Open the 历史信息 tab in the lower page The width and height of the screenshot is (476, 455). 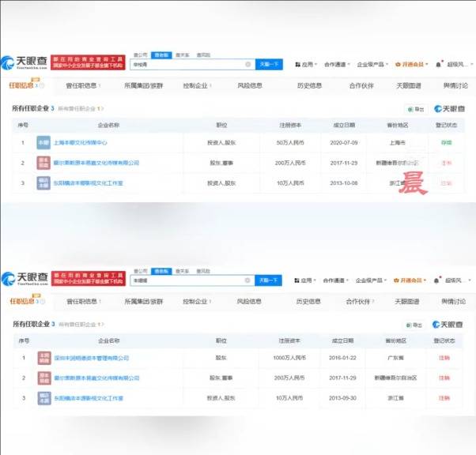(x=308, y=301)
